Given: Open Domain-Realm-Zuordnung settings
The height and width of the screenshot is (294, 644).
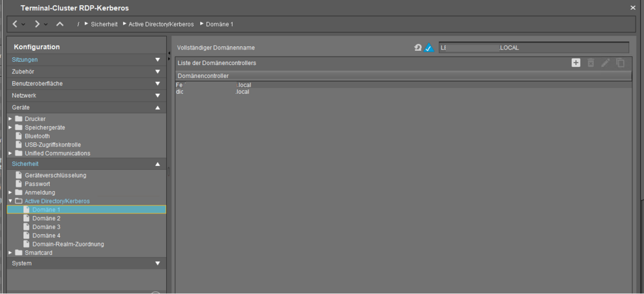Looking at the screenshot, I should pos(68,244).
